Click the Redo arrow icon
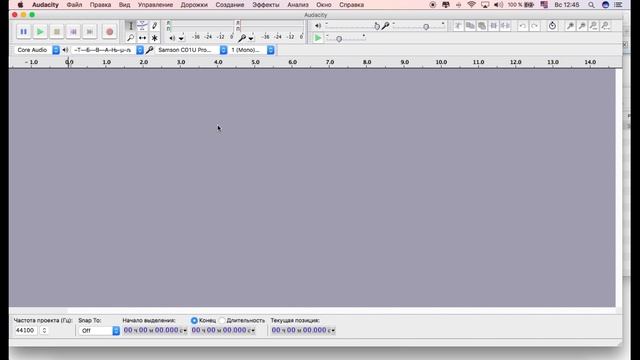The height and width of the screenshot is (360, 640). [x=534, y=26]
